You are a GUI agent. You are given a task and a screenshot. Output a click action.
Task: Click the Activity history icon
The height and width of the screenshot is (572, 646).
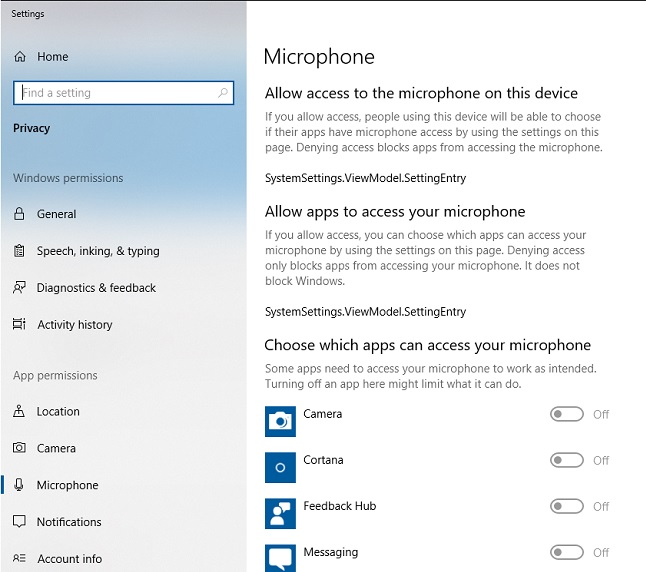point(19,324)
